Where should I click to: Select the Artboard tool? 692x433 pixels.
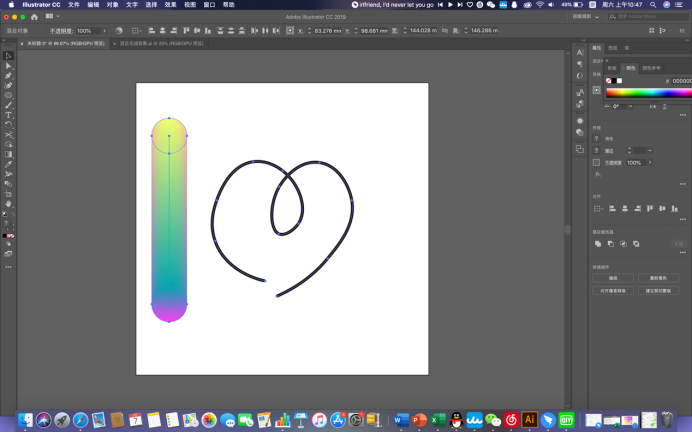coord(8,194)
